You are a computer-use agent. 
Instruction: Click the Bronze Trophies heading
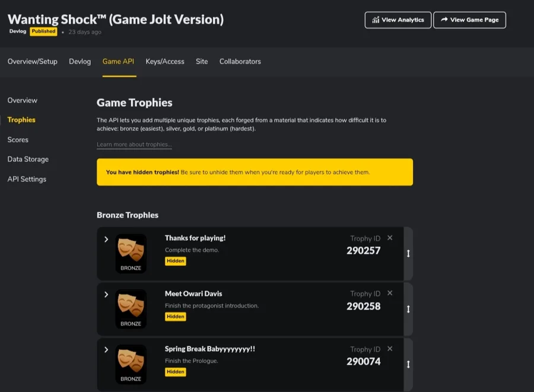[128, 215]
